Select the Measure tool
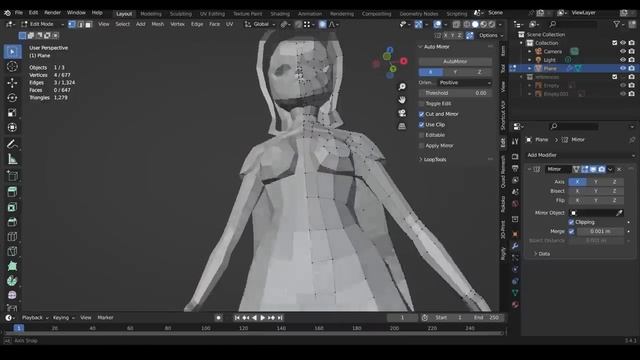The width and height of the screenshot is (640, 360). 12,159
